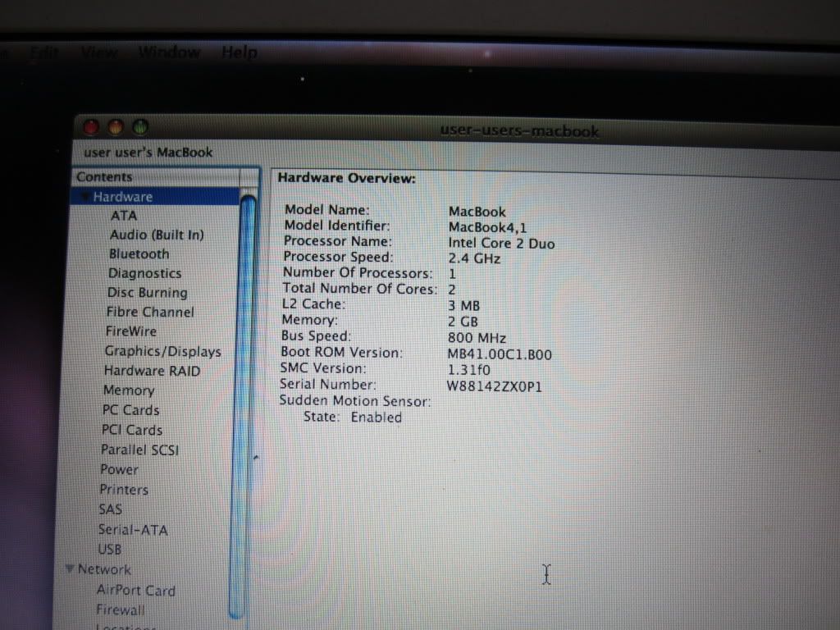
Task: Click the MacBook4,1 model identifier value
Action: [x=487, y=227]
